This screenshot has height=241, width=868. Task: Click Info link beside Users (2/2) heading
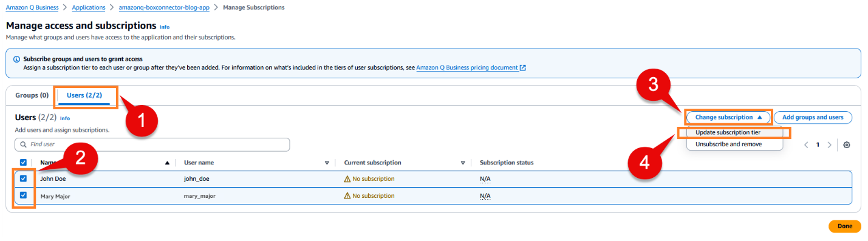click(65, 118)
